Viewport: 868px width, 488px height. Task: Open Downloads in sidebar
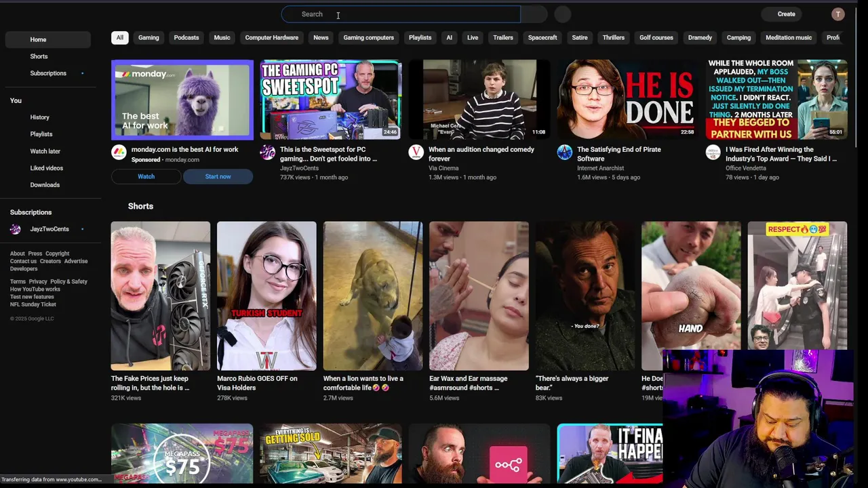(47, 185)
